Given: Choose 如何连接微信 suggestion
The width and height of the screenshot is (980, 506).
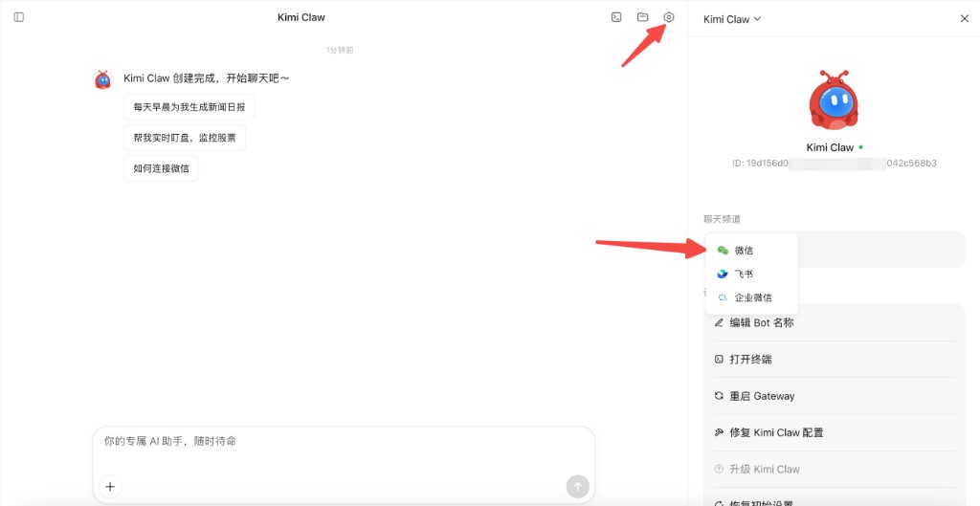Looking at the screenshot, I should [x=161, y=168].
